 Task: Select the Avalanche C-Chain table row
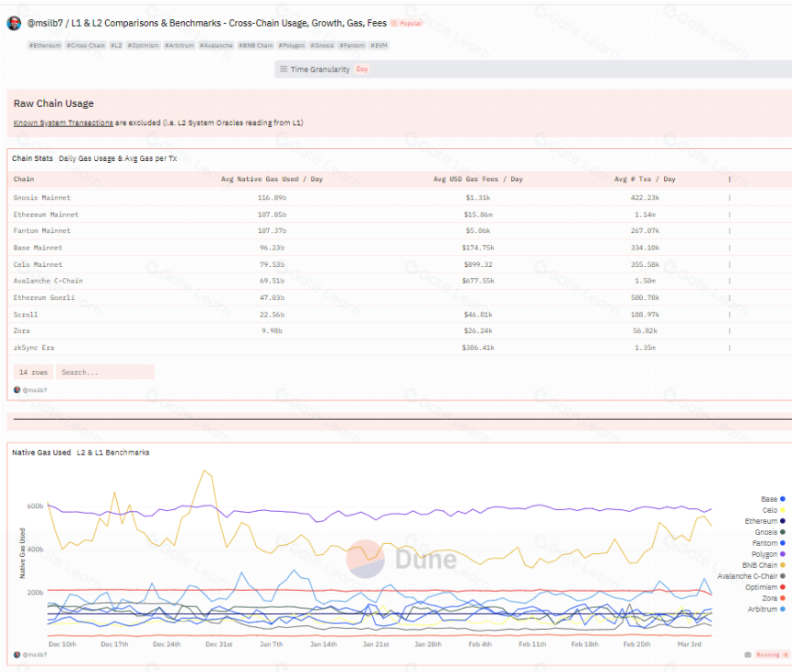click(399, 281)
